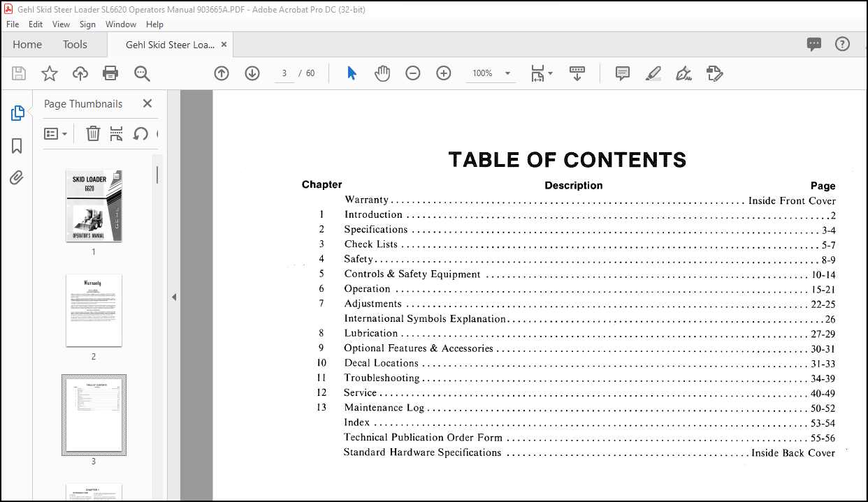Click the Warranty contents entry
The image size is (868, 502).
(366, 200)
